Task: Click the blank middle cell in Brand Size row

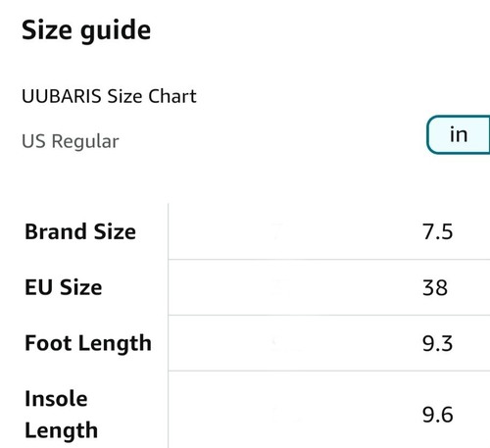Action: [277, 231]
